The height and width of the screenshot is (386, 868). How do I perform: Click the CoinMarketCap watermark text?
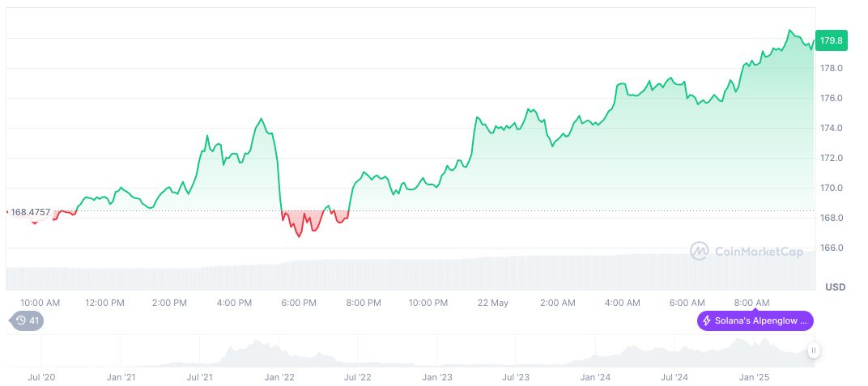(x=759, y=252)
